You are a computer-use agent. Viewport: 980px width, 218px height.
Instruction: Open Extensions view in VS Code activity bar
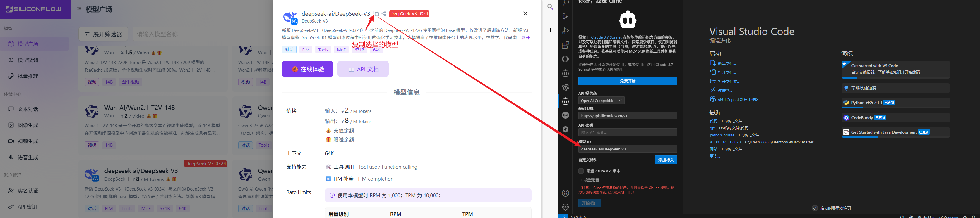tap(566, 45)
